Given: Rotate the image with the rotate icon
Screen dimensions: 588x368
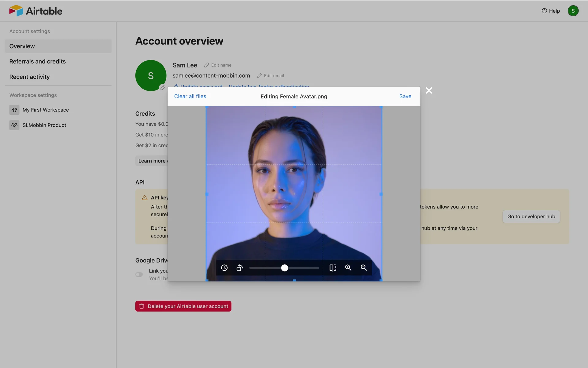Looking at the screenshot, I should point(239,268).
